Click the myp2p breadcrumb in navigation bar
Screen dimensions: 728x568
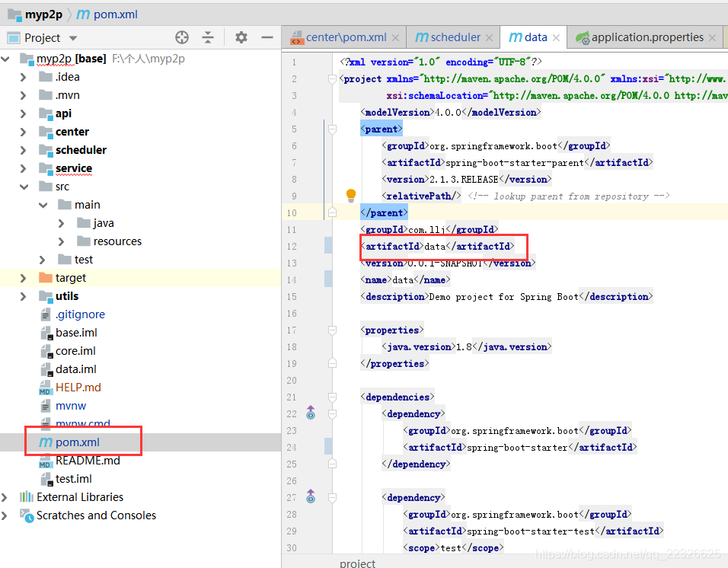pyautogui.click(x=43, y=14)
